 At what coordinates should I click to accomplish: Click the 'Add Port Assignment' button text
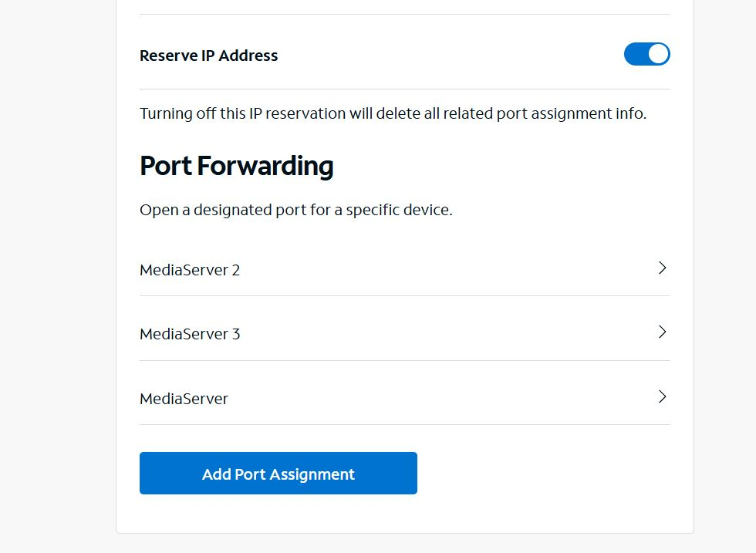[x=278, y=474]
